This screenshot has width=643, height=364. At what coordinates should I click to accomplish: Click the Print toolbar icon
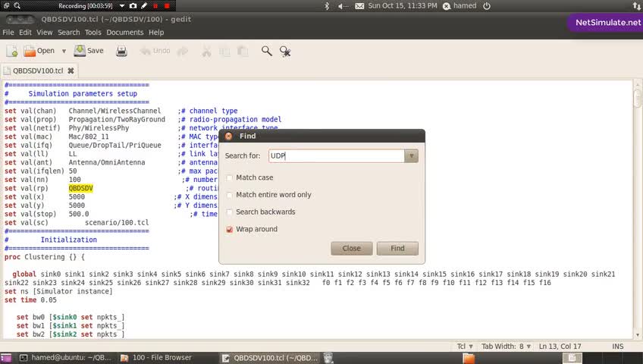[121, 52]
